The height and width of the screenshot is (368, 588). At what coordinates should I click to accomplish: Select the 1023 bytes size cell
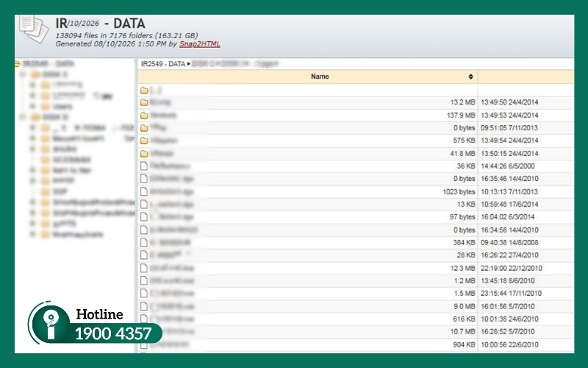[x=459, y=191]
